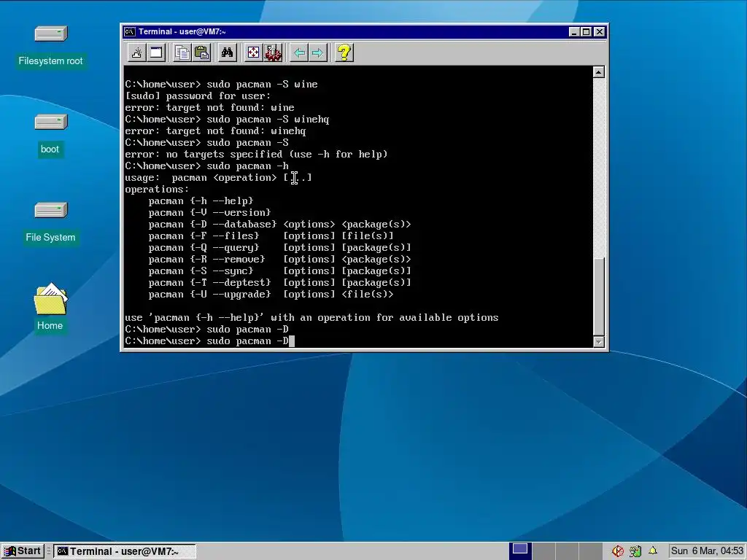
Task: Open a new terminal window from the toolbar
Action: [x=156, y=52]
